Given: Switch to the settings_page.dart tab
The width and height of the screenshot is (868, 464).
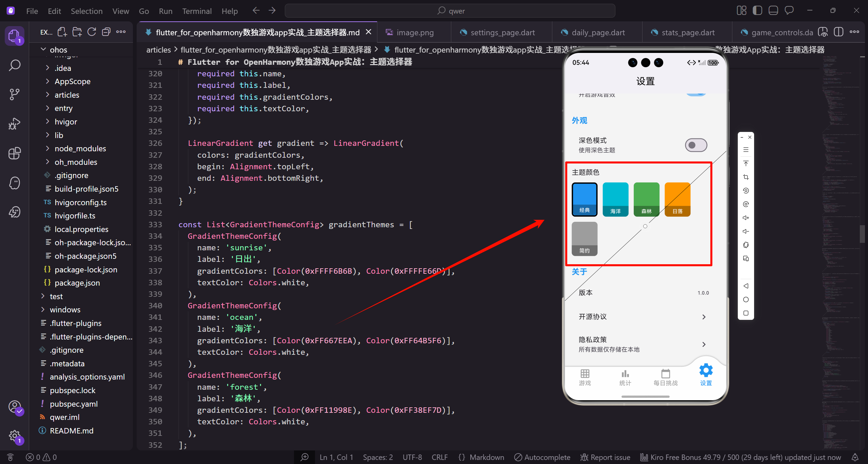Looking at the screenshot, I should [x=502, y=33].
